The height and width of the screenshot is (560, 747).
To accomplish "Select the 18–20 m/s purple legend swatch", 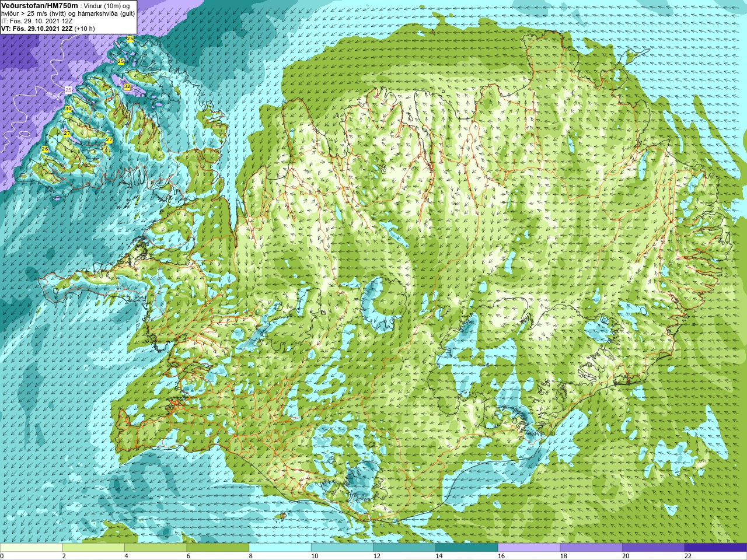I will tap(591, 548).
